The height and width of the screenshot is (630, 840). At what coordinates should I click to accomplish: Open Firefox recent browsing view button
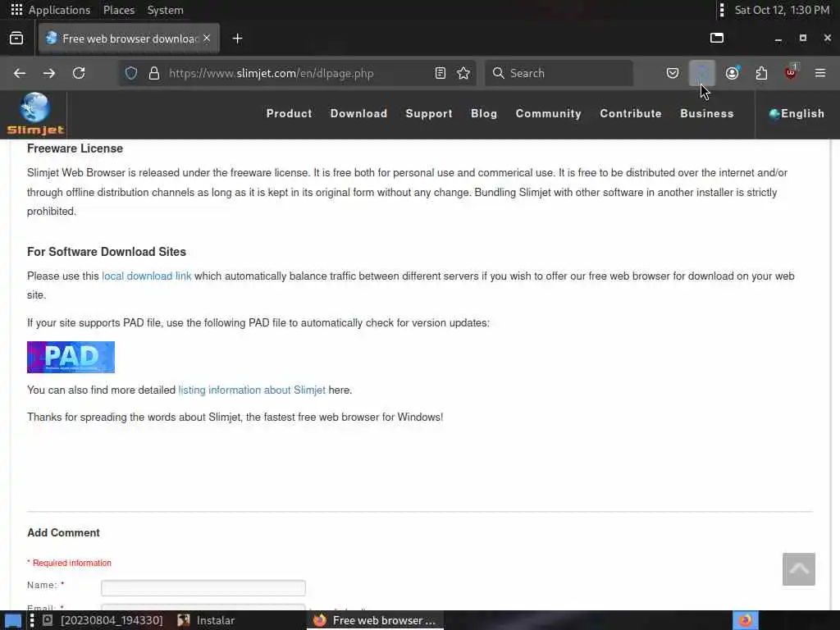[x=16, y=38]
